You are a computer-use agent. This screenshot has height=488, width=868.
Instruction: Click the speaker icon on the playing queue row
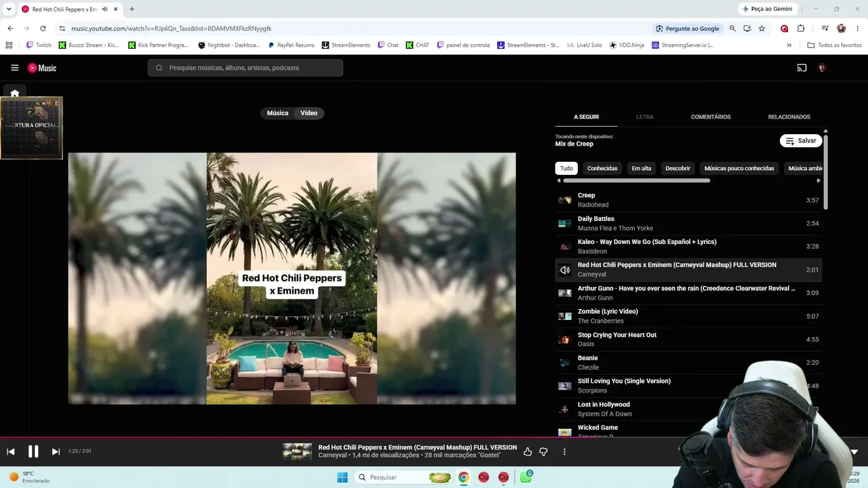(x=565, y=270)
